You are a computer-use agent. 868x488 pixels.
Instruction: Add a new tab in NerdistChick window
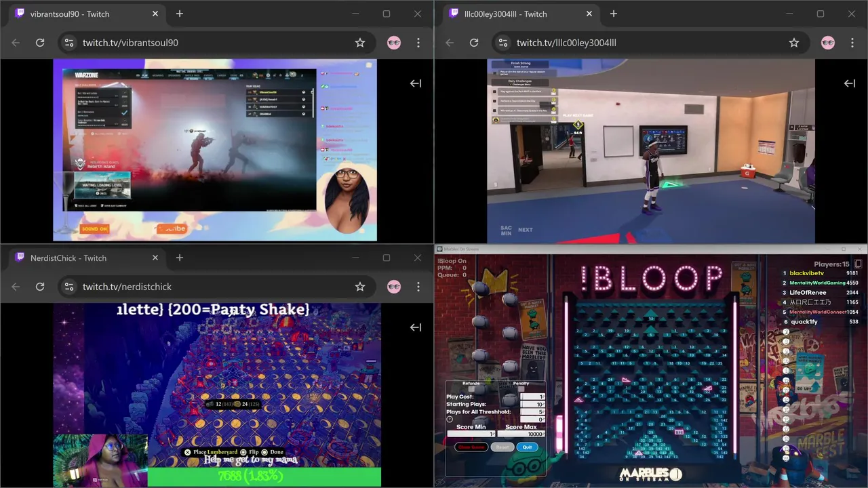pos(180,258)
